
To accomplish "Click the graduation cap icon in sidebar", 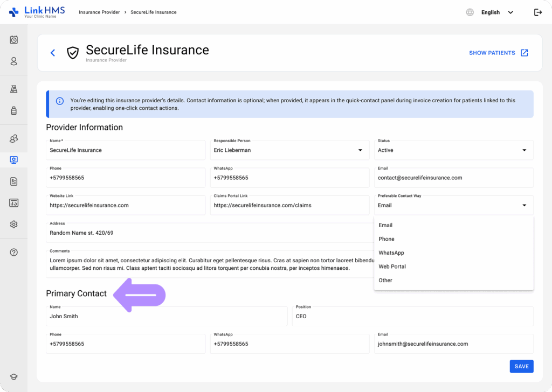I will point(14,377).
